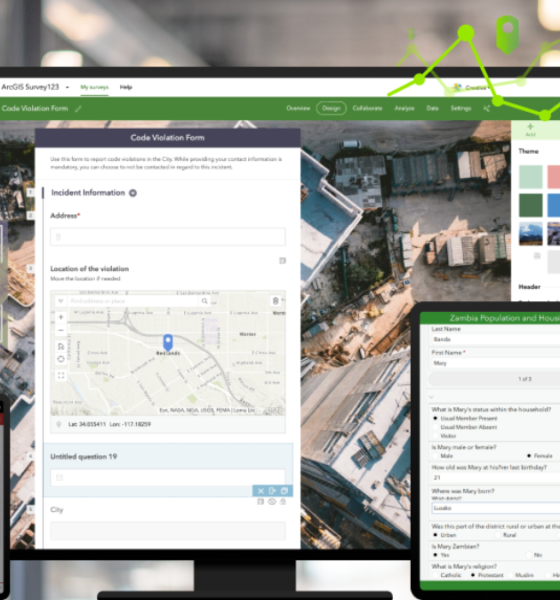560x600 pixels.
Task: Toggle fullscreen on the location map
Action: (61, 375)
